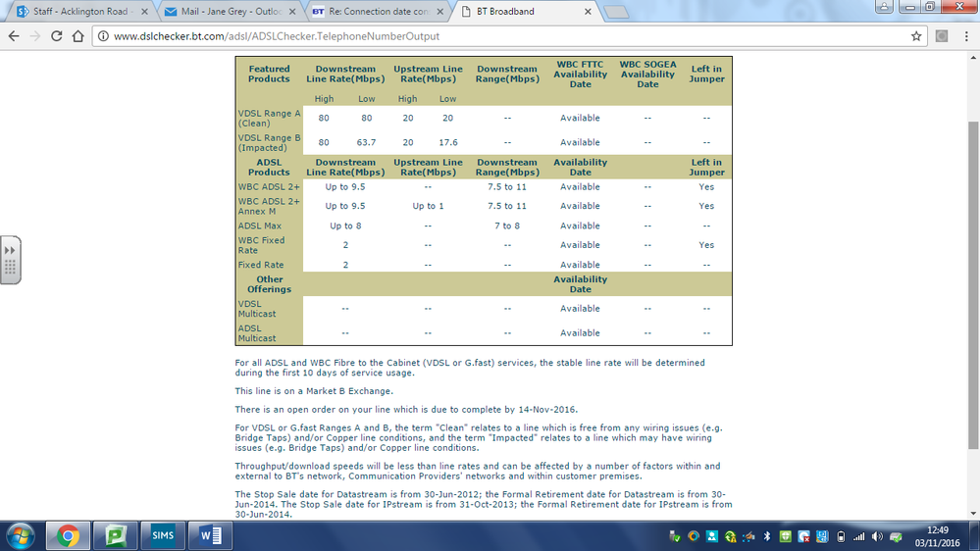Click the ADSL Max row label

259,225
